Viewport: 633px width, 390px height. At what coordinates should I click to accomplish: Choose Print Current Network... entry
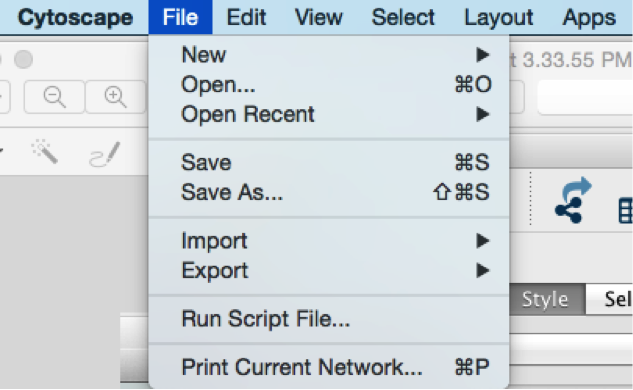(x=329, y=367)
